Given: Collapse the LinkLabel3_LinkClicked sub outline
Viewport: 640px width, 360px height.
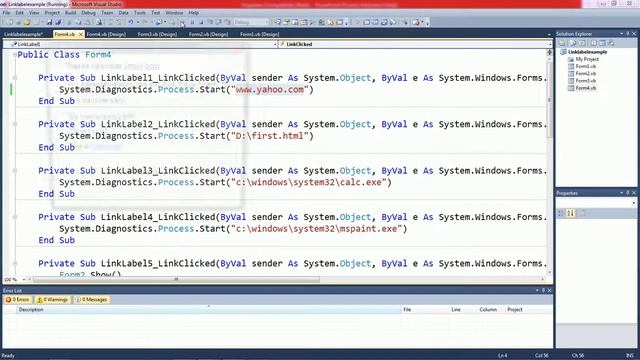Looking at the screenshot, I should tap(15, 171).
